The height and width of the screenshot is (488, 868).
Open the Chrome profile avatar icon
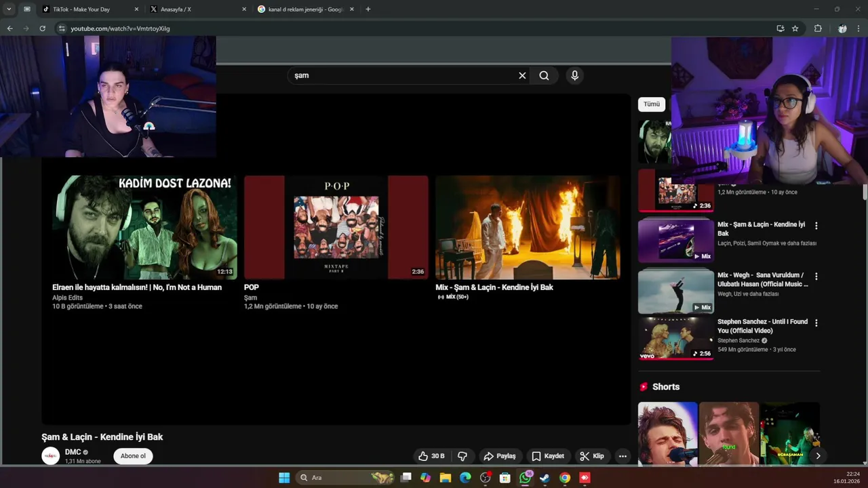(x=842, y=28)
